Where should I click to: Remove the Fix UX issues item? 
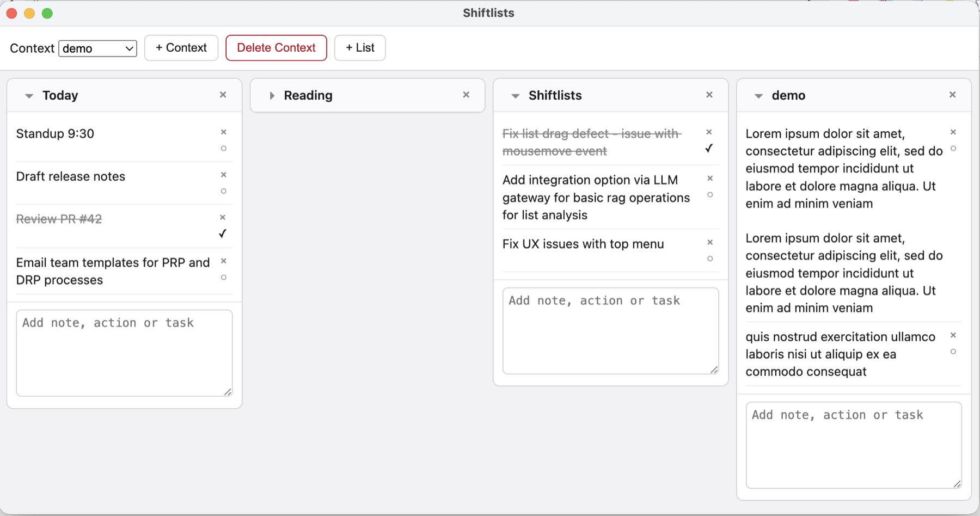point(710,243)
